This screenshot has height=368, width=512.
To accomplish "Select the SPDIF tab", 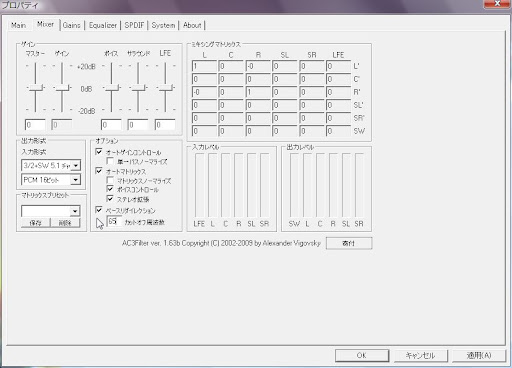I will 134,25.
